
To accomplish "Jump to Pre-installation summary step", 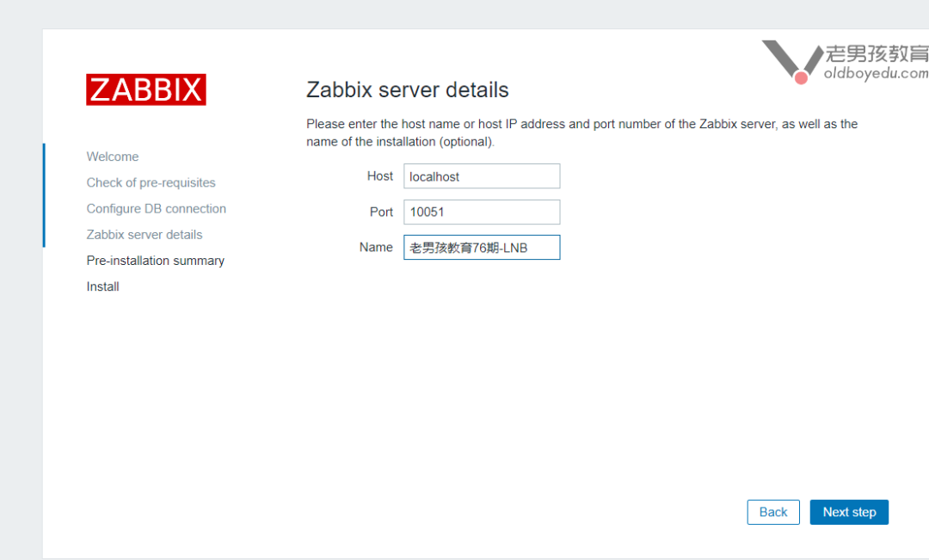I will tap(155, 261).
